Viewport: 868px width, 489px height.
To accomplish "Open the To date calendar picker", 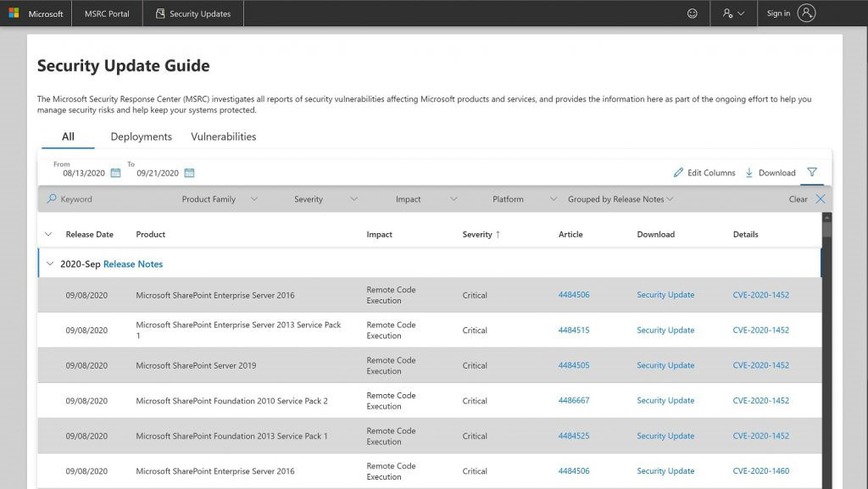I will point(189,173).
